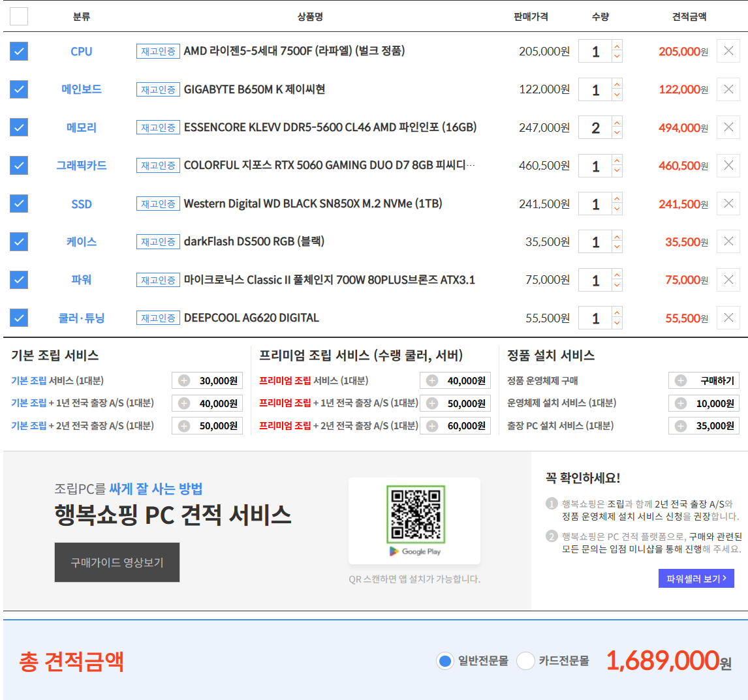Toggle the select-all checkbox in header
This screenshot has height=700, width=748.
19,16
